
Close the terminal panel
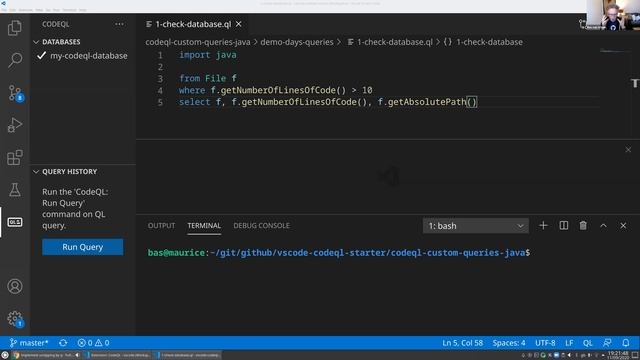tap(623, 226)
